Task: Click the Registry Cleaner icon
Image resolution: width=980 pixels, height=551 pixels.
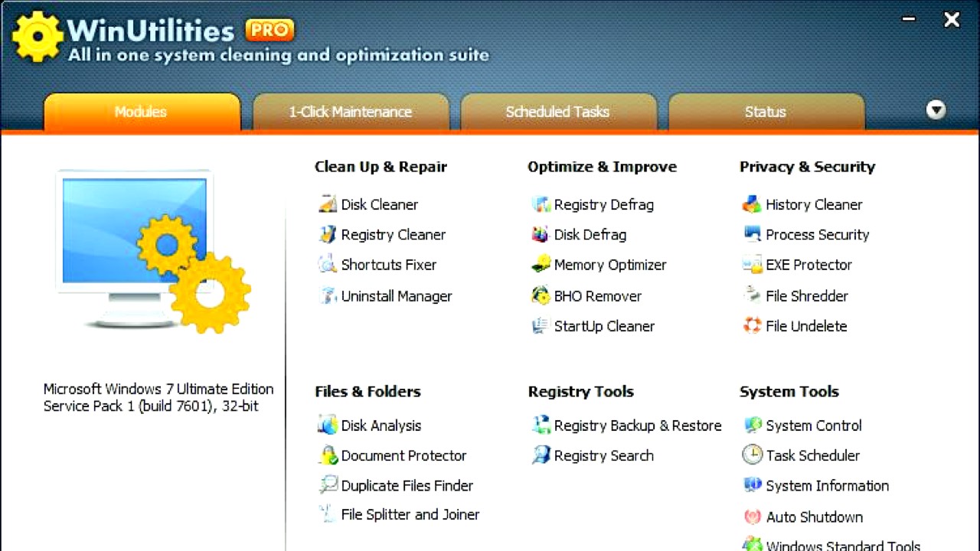Action: tap(328, 234)
